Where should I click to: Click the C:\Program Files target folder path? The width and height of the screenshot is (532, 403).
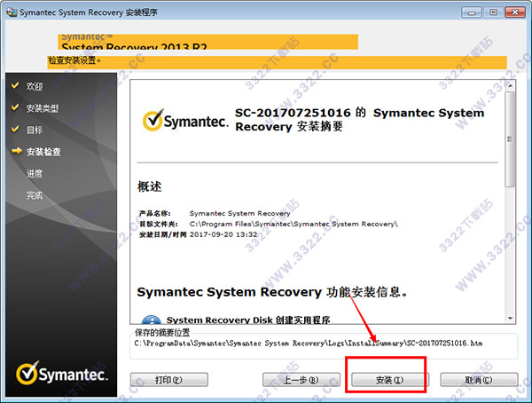click(293, 225)
